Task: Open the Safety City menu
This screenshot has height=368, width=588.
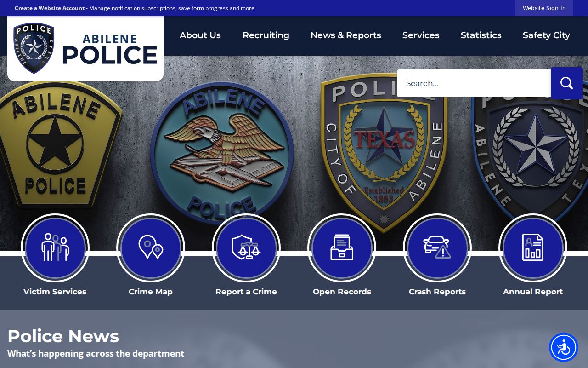Action: pos(546,35)
